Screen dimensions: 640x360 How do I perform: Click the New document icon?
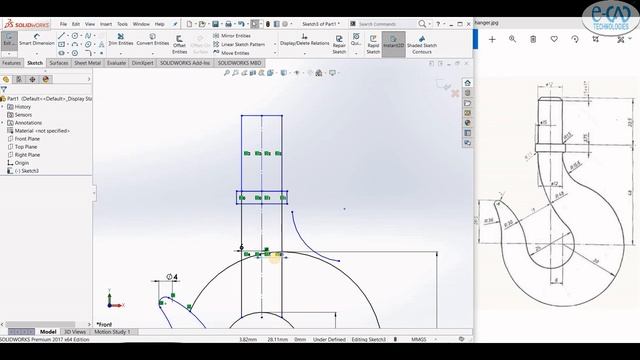coord(189,24)
